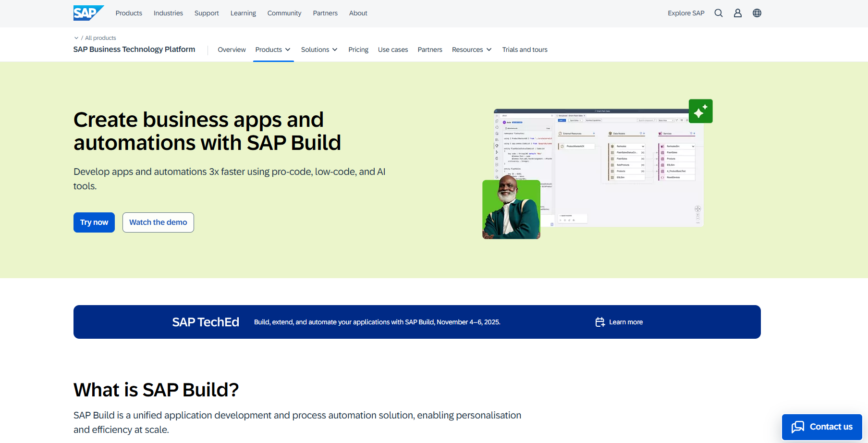Open Support in the top menu

coord(207,13)
